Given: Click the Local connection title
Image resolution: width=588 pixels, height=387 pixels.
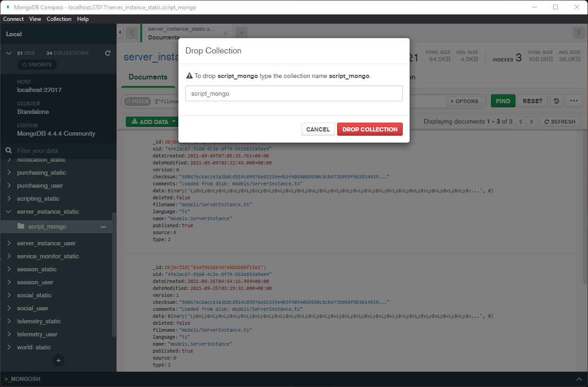Looking at the screenshot, I should pyautogui.click(x=14, y=34).
